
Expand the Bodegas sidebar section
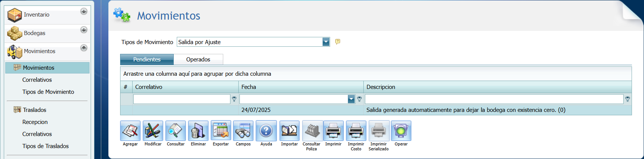pyautogui.click(x=84, y=30)
